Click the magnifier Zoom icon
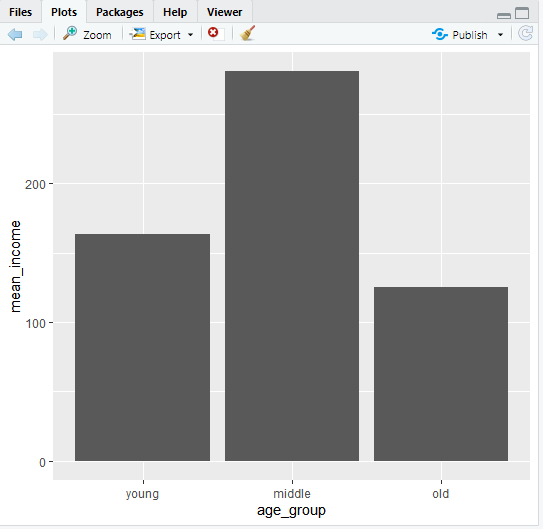 click(70, 33)
